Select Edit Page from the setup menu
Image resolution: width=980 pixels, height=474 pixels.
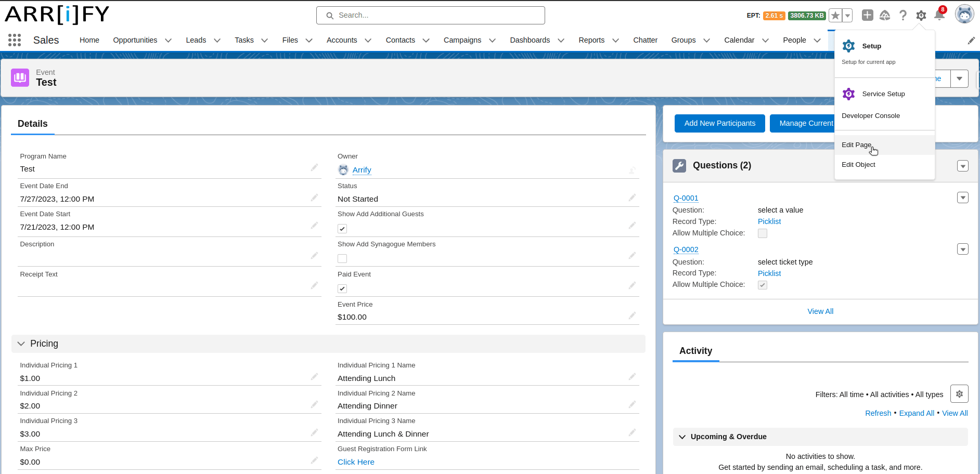pyautogui.click(x=856, y=144)
